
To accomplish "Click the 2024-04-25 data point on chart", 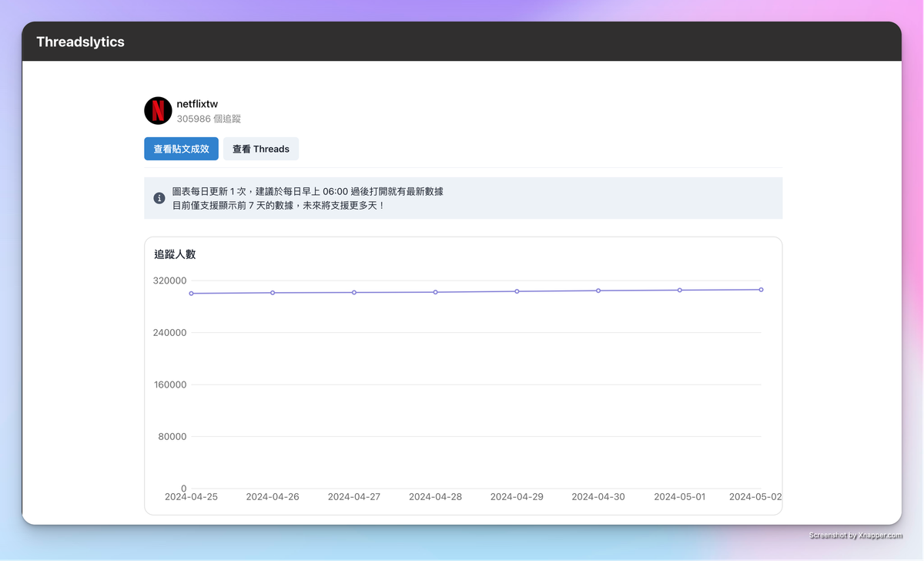I will click(x=191, y=294).
